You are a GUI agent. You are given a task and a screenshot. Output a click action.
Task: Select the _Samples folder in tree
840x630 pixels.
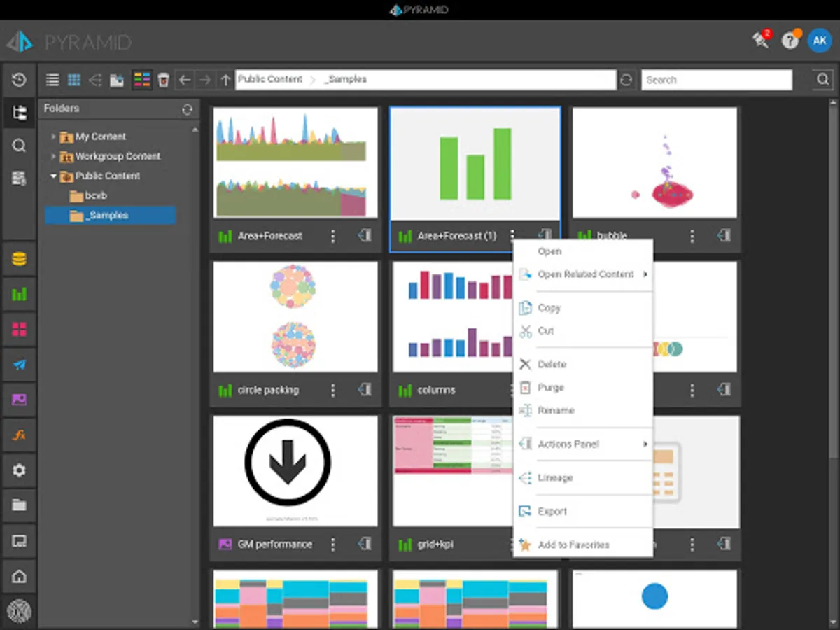point(110,216)
